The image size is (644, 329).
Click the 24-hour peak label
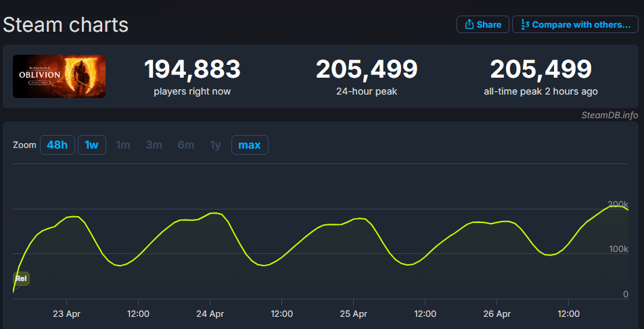367,91
